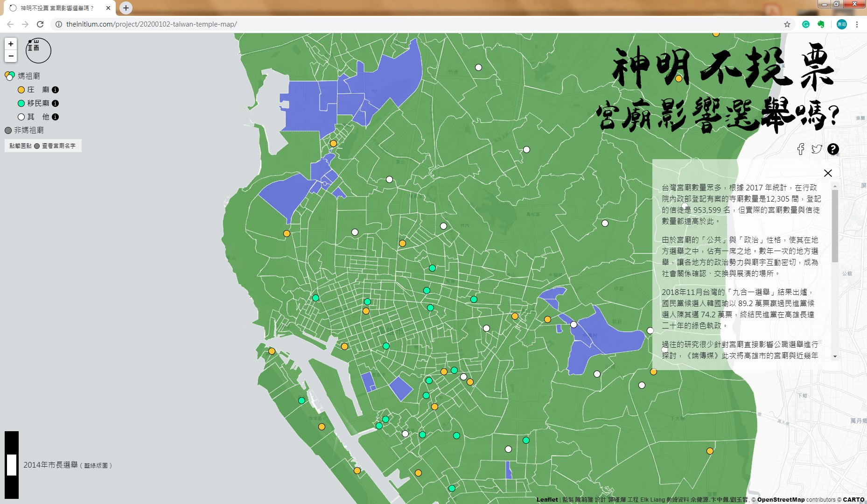This screenshot has width=867, height=504.
Task: Click the orange marker below the northern blue district
Action: coord(333,143)
